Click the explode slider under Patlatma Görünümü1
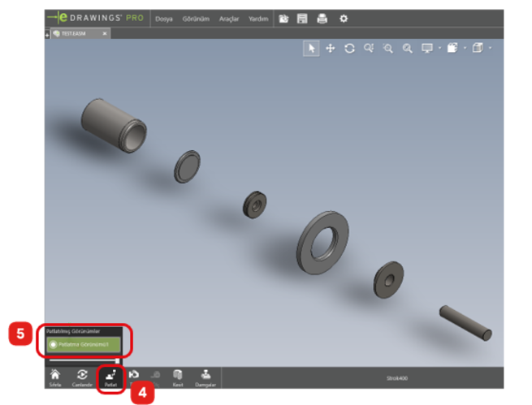The image size is (532, 405). [83, 359]
